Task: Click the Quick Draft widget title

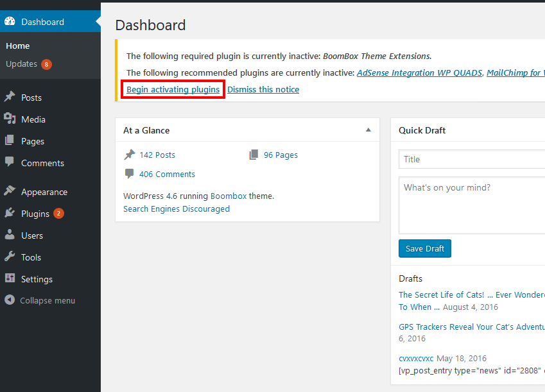Action: (x=422, y=130)
